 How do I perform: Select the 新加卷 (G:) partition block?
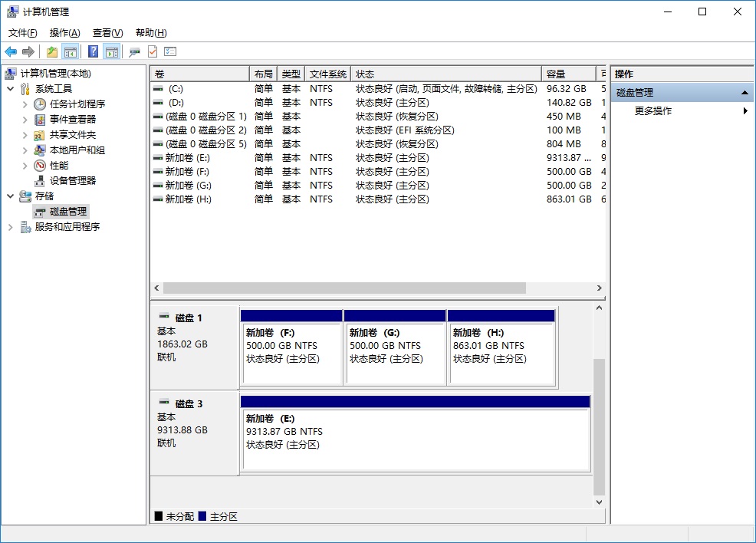396,347
